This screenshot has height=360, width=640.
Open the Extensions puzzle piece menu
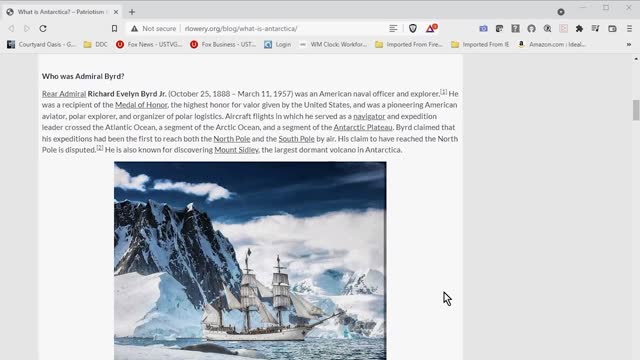click(x=579, y=29)
